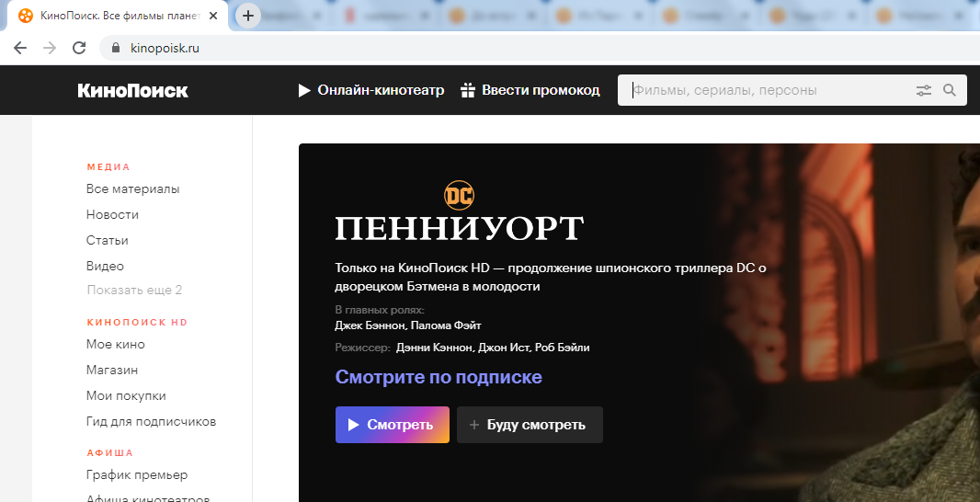Click the browser back arrow
This screenshot has height=502, width=980.
(20, 48)
